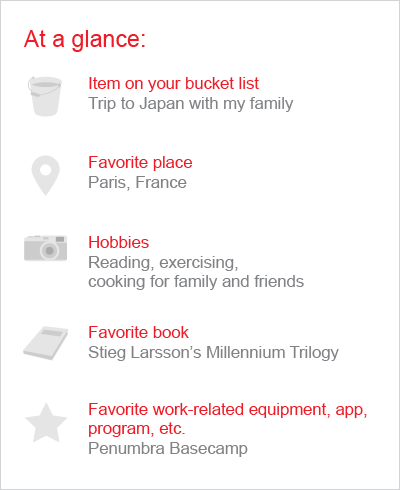The image size is (400, 490).
Task: Click the 'Hobbies' heading
Action: (119, 242)
